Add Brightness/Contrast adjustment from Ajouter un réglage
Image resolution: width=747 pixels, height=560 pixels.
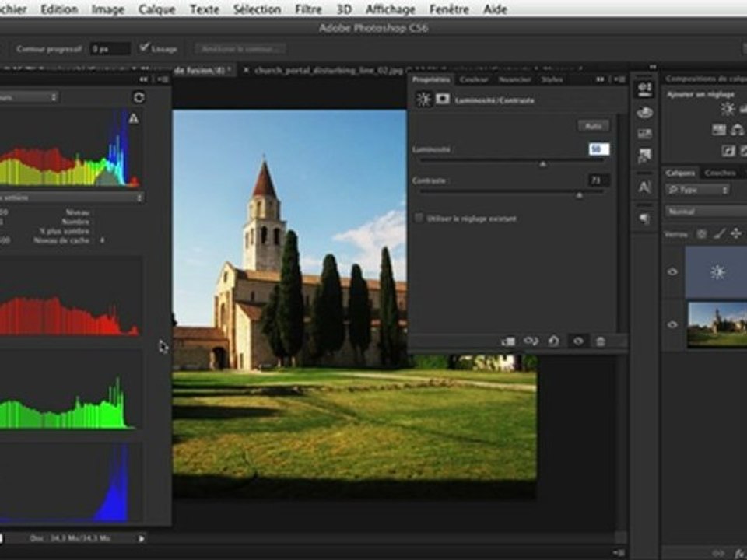point(728,109)
